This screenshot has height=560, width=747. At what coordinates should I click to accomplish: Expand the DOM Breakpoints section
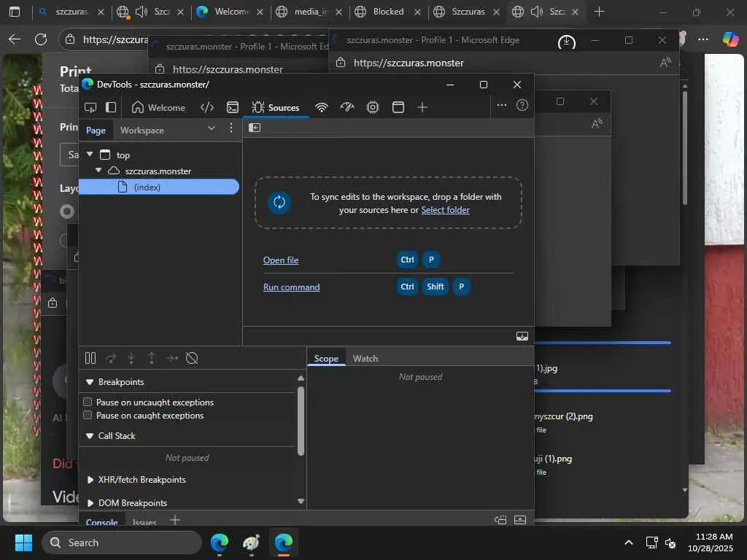pos(90,503)
